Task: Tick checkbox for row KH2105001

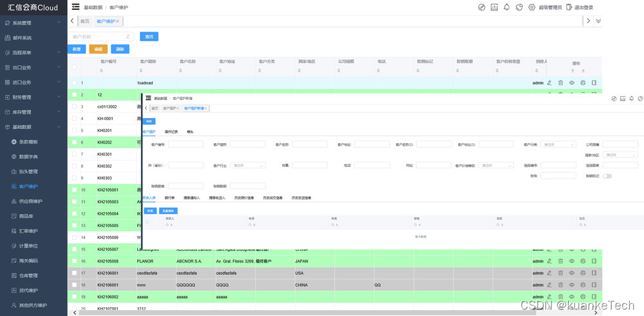Action: coord(74,190)
